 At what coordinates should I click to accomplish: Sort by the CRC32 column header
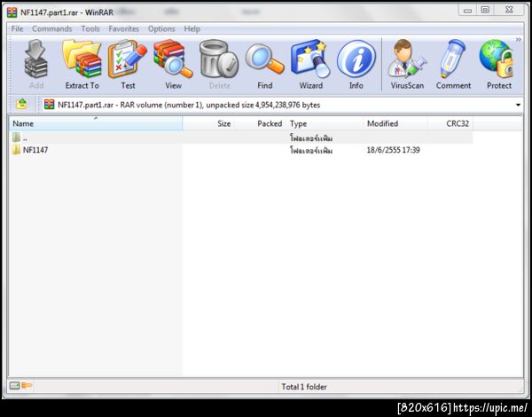tap(450, 123)
